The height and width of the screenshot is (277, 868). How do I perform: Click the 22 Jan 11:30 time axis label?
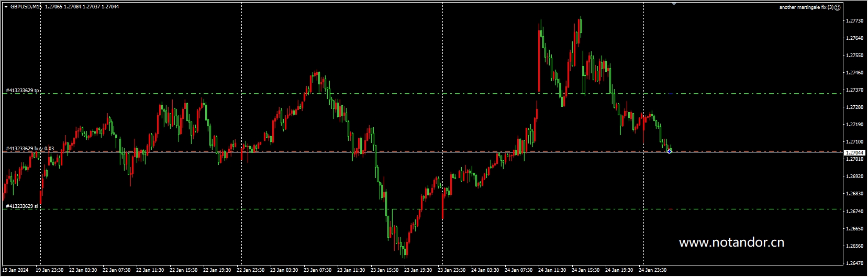(x=150, y=271)
